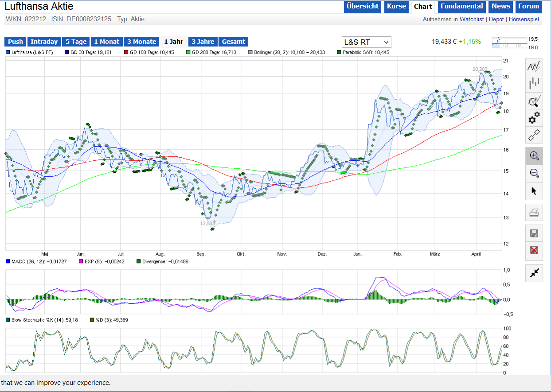This screenshot has height=392, width=551.
Task: Open the News tab
Action: click(500, 6)
